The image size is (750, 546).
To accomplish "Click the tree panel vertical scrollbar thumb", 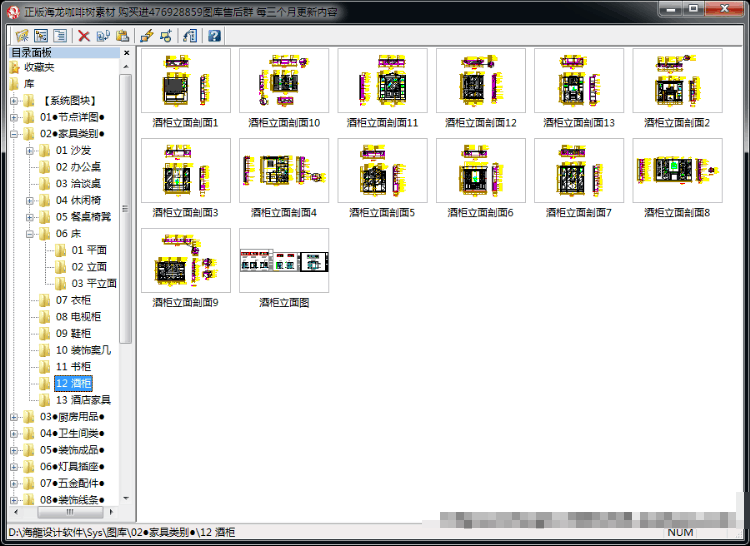I will 126,208.
